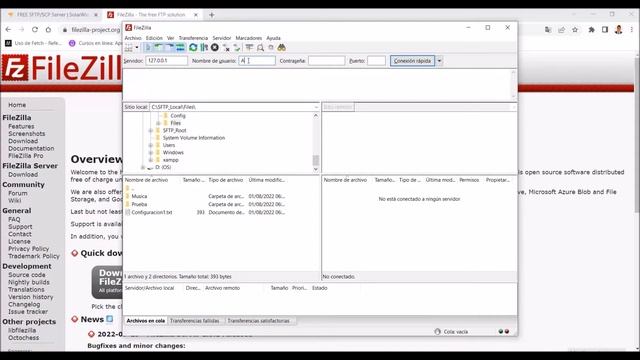
Task: Toggle the remote directory tree view
Action: (x=169, y=48)
